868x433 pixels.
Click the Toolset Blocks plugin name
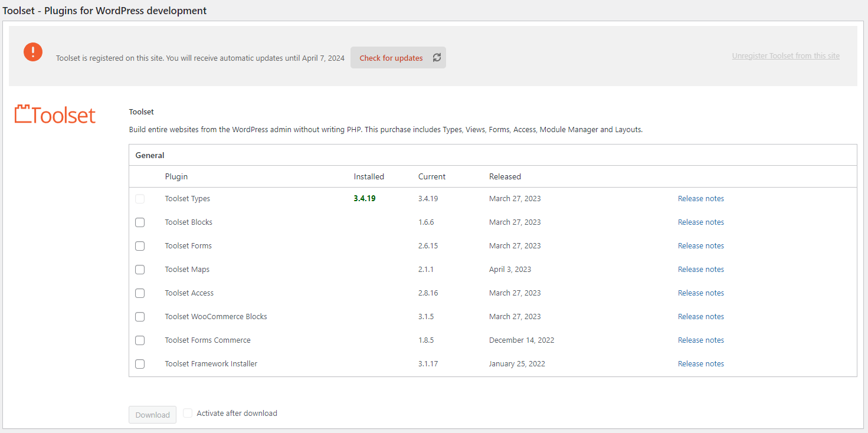point(189,222)
